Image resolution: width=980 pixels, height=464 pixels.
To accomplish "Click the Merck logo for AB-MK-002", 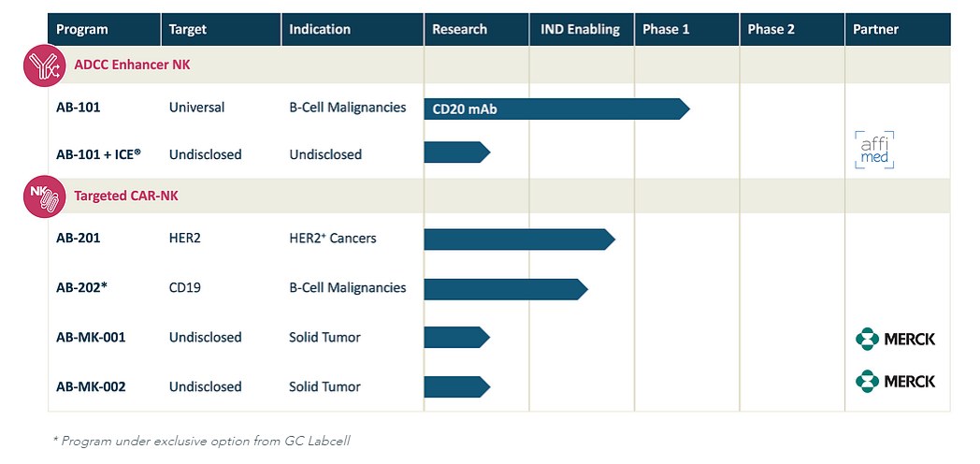I will 896,381.
